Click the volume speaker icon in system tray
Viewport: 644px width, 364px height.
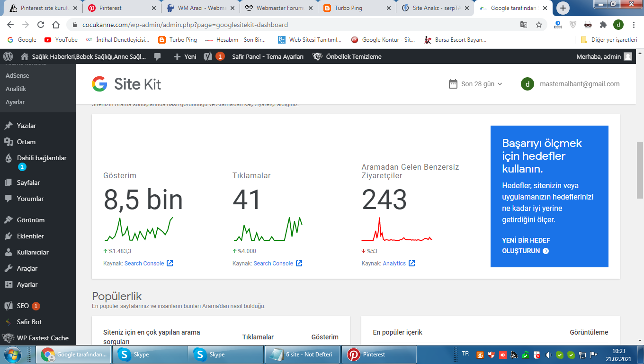[548, 355]
